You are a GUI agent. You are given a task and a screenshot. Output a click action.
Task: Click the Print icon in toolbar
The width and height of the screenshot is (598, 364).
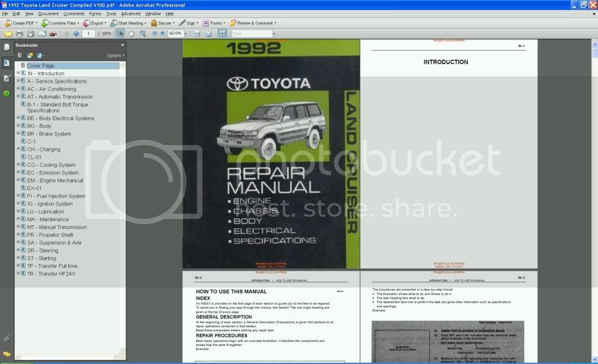click(x=19, y=34)
